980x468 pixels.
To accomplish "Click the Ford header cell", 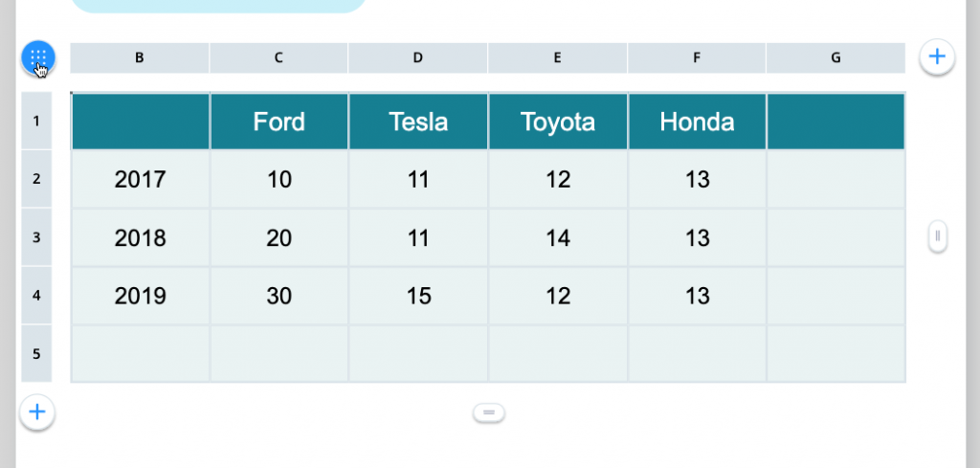I will click(x=278, y=122).
